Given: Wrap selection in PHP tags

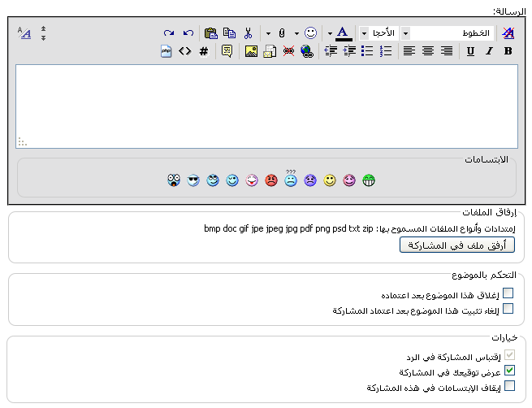Looking at the screenshot, I should click(166, 51).
